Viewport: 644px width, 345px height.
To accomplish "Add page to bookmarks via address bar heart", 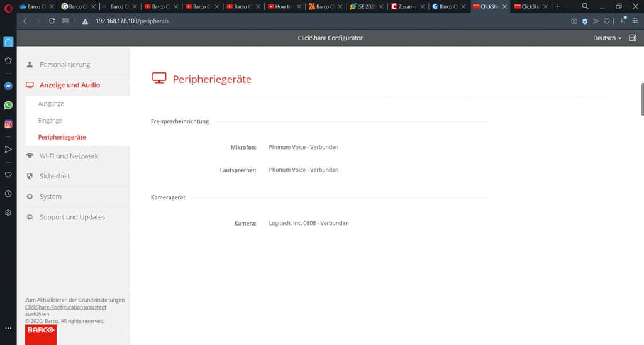I will click(607, 21).
